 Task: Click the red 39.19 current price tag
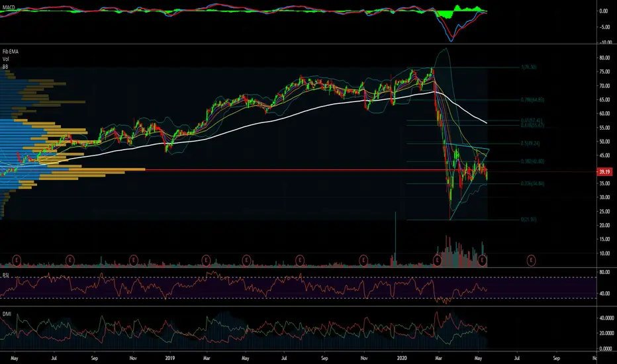point(604,171)
